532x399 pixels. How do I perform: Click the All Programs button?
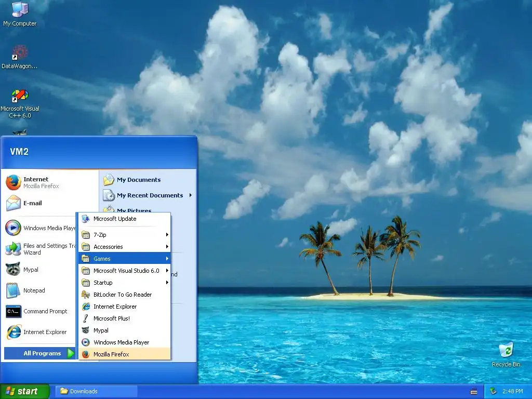coord(39,353)
